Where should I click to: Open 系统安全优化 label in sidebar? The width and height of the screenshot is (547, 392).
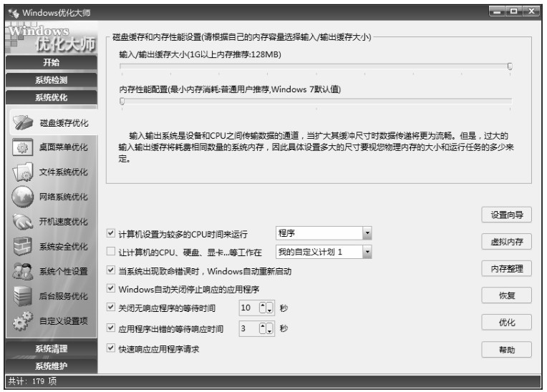[x=63, y=247]
